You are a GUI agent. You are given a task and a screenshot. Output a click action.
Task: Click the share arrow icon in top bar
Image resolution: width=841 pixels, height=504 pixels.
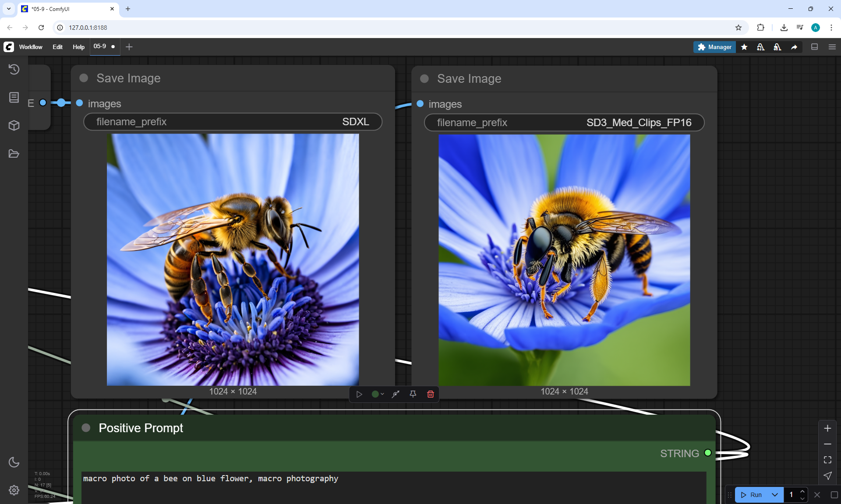click(794, 47)
